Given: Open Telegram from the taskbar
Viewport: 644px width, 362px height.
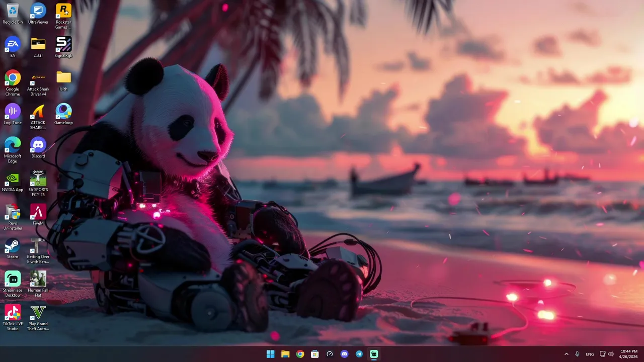Looking at the screenshot, I should [x=359, y=354].
